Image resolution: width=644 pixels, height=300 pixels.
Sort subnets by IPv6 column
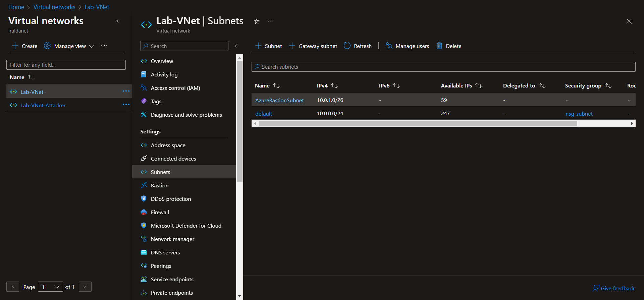tap(389, 86)
